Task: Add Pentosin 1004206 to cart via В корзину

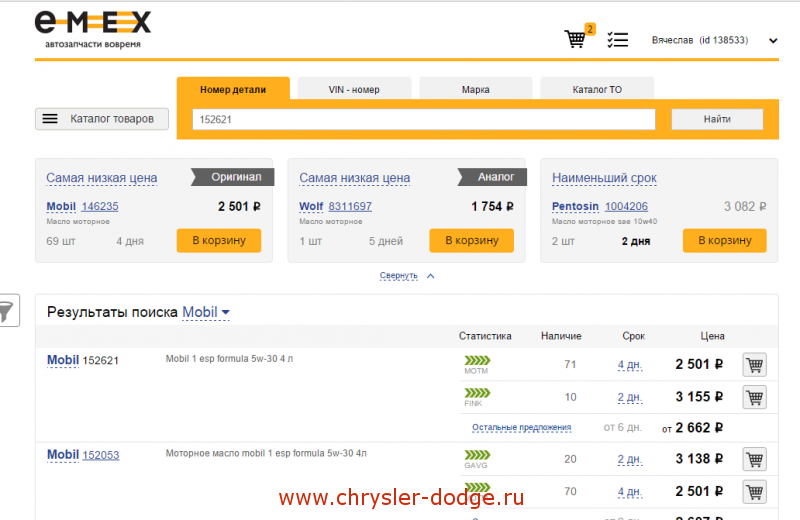Action: point(724,240)
